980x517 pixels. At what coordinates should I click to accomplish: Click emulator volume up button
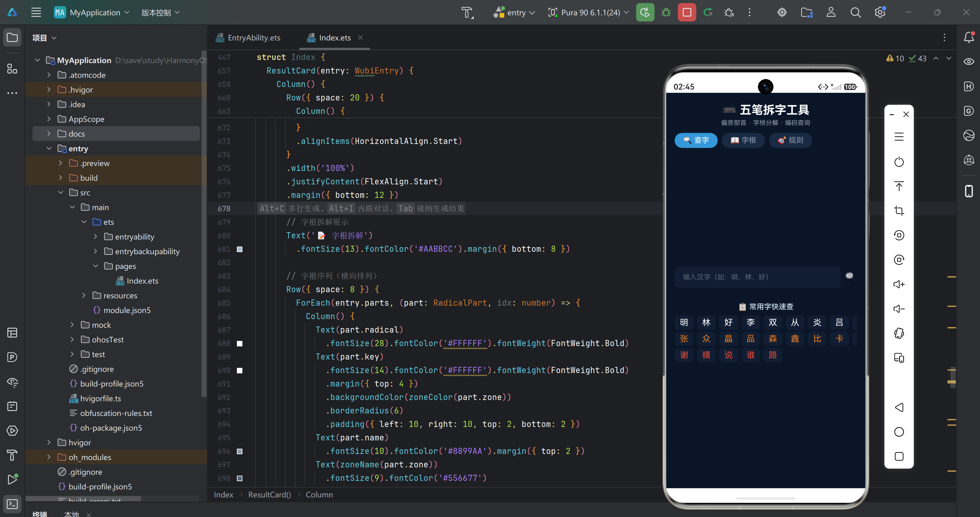pyautogui.click(x=899, y=284)
